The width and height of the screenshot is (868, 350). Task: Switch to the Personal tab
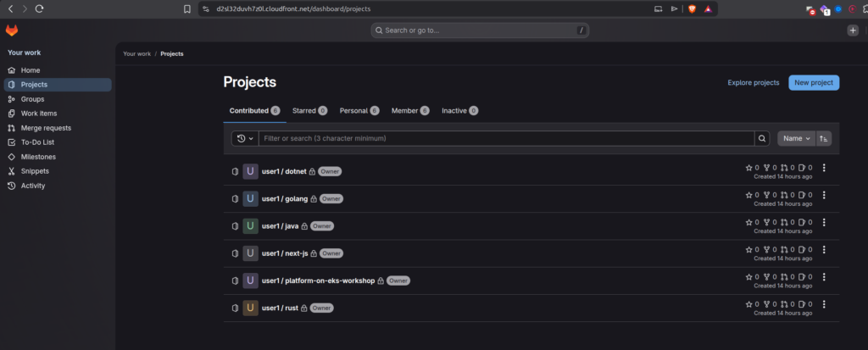(359, 111)
